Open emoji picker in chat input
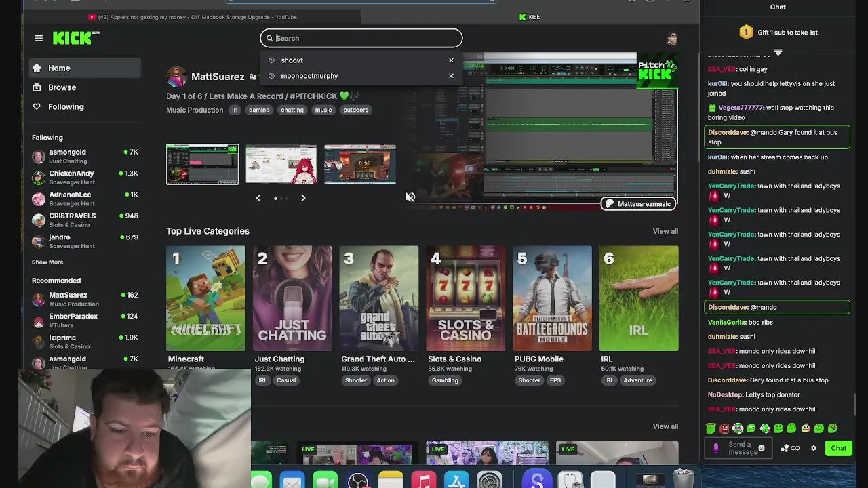This screenshot has width=868, height=488. (762, 448)
